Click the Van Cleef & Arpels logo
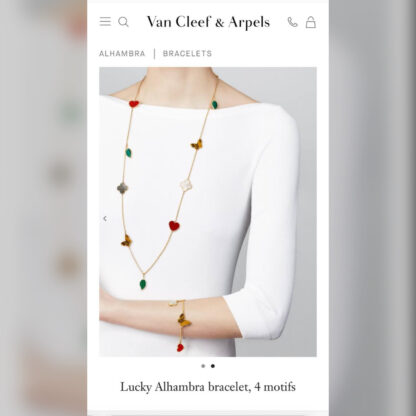The width and height of the screenshot is (416, 416). coord(208,22)
